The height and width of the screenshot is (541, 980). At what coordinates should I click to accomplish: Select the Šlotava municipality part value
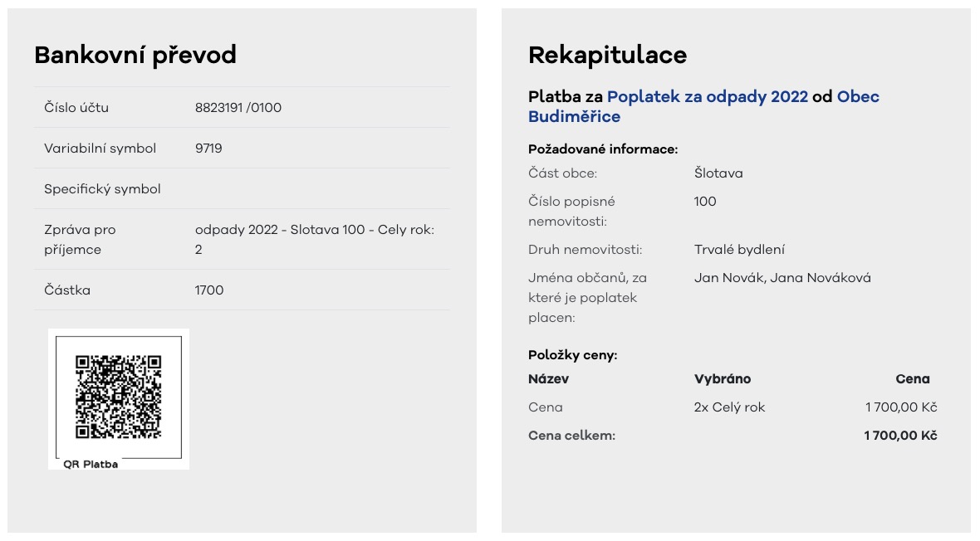pyautogui.click(x=718, y=173)
